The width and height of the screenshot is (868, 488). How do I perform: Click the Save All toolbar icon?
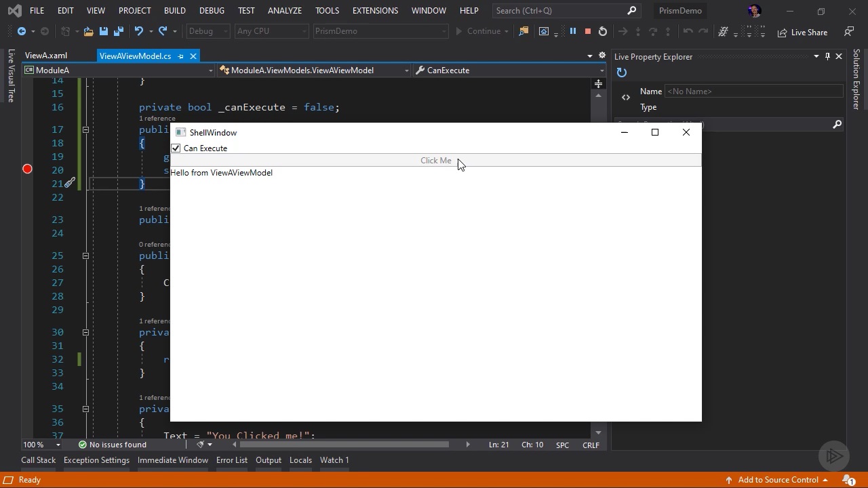tap(118, 31)
